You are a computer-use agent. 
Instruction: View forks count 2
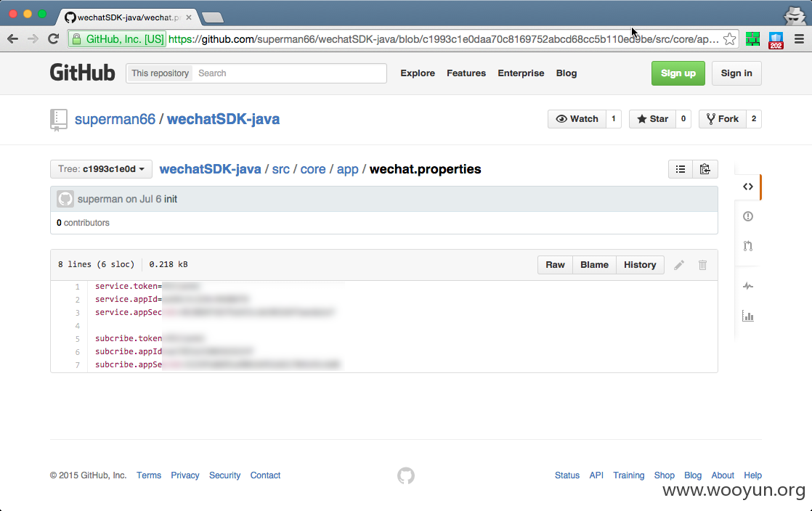point(753,119)
